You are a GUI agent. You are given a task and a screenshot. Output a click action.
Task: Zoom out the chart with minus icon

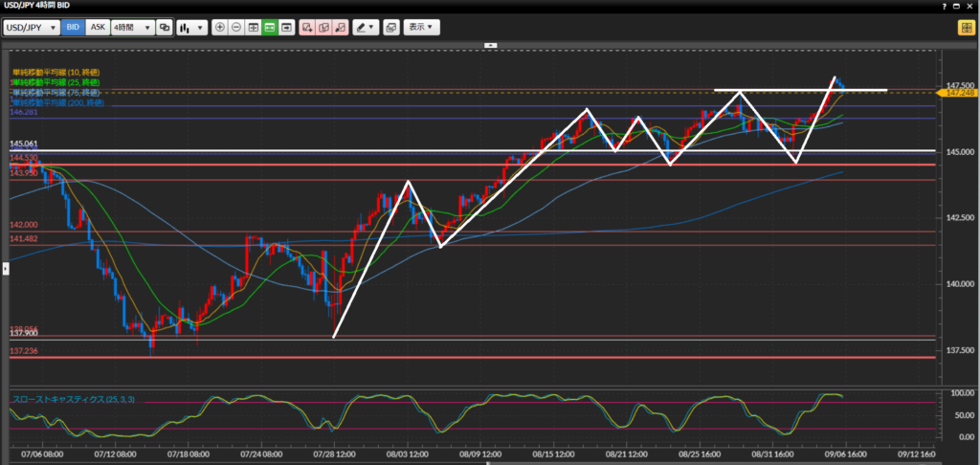236,28
